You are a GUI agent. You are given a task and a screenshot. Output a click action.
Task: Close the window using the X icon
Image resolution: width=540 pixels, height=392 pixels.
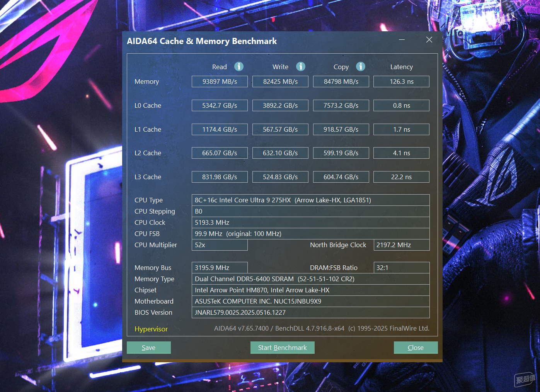(429, 40)
